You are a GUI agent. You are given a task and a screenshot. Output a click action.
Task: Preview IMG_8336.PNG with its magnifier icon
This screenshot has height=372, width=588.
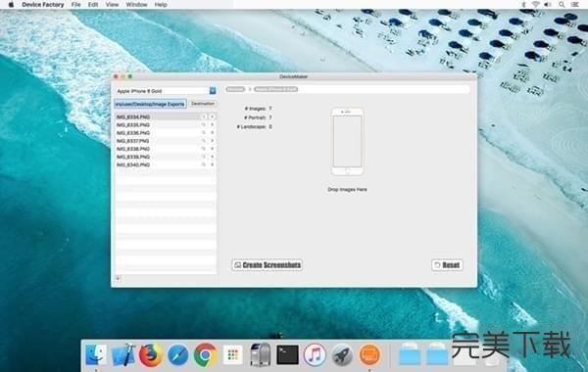tap(204, 132)
